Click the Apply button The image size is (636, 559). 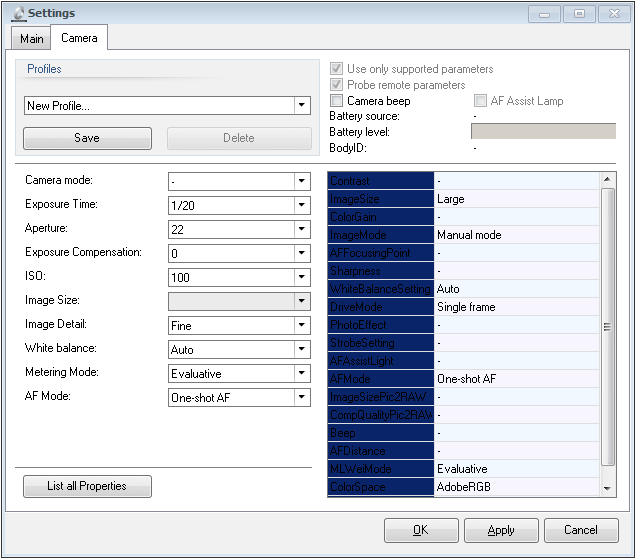coord(501,530)
